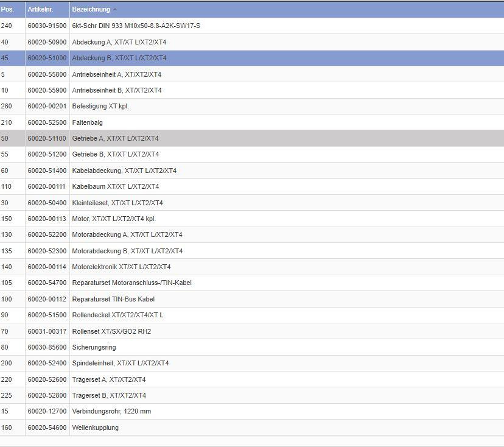The image size is (504, 447).
Task: Click the Rollenset XT/SX/GO2 RH2 row
Action: (x=111, y=331)
